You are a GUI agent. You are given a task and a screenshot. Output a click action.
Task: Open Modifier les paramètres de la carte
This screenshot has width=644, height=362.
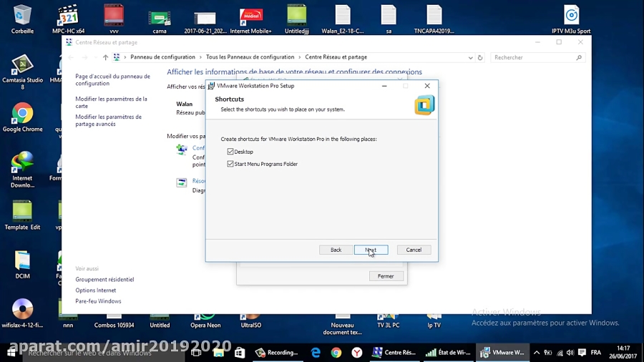tap(111, 102)
